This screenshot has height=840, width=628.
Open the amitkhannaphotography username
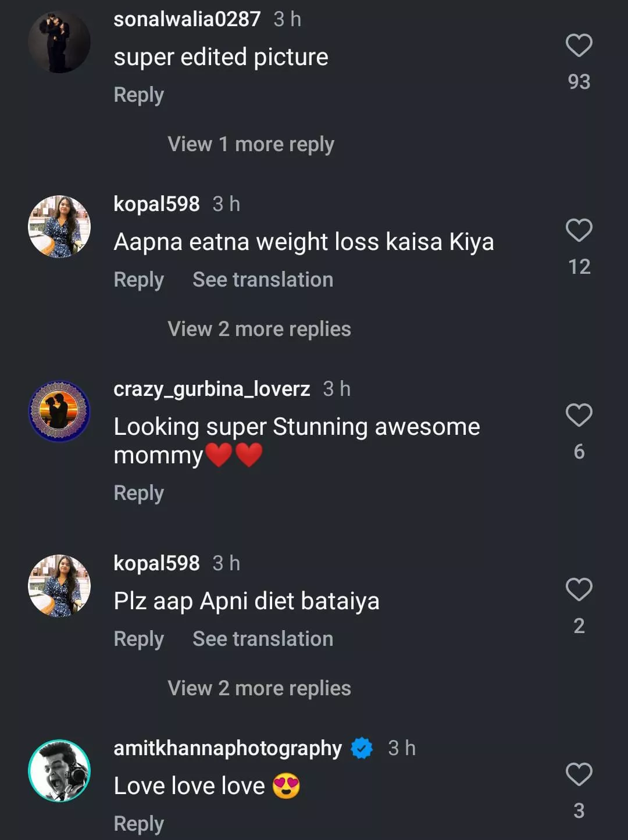pyautogui.click(x=227, y=748)
